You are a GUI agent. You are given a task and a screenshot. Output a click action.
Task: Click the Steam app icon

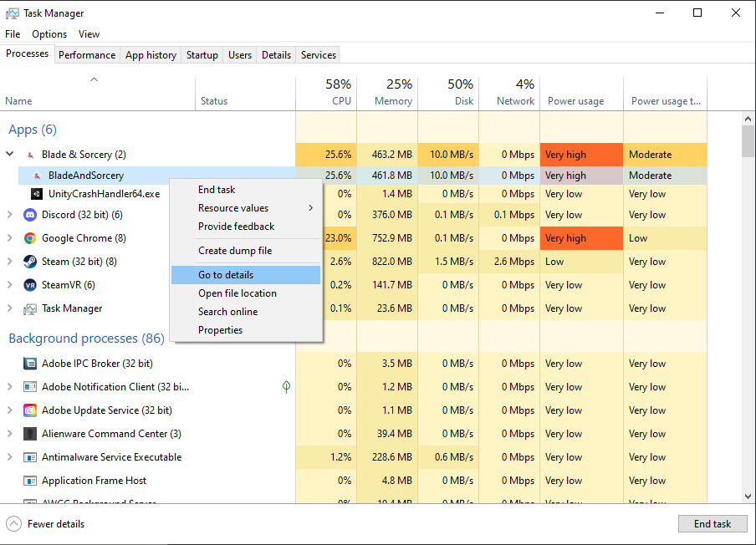point(30,262)
